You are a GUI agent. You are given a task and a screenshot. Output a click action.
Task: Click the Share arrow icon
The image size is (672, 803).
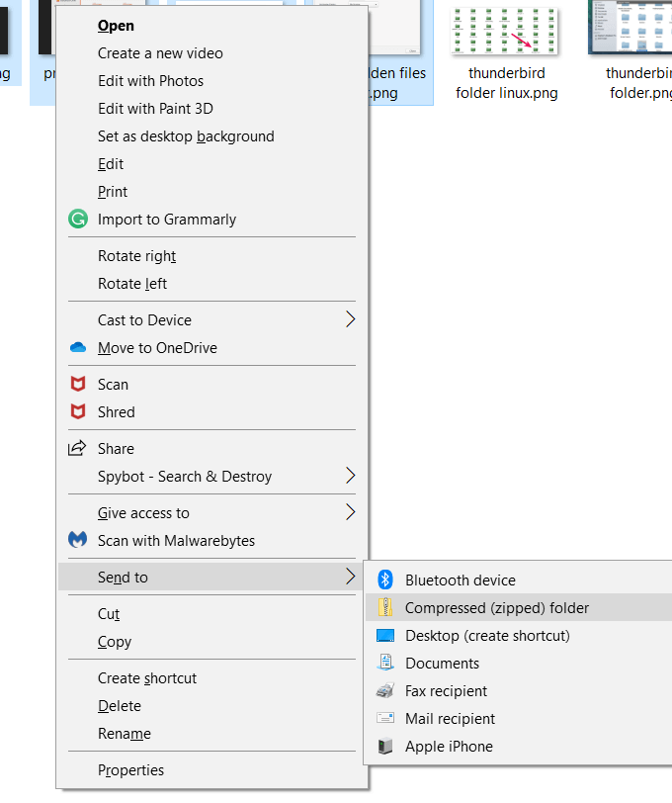(77, 448)
